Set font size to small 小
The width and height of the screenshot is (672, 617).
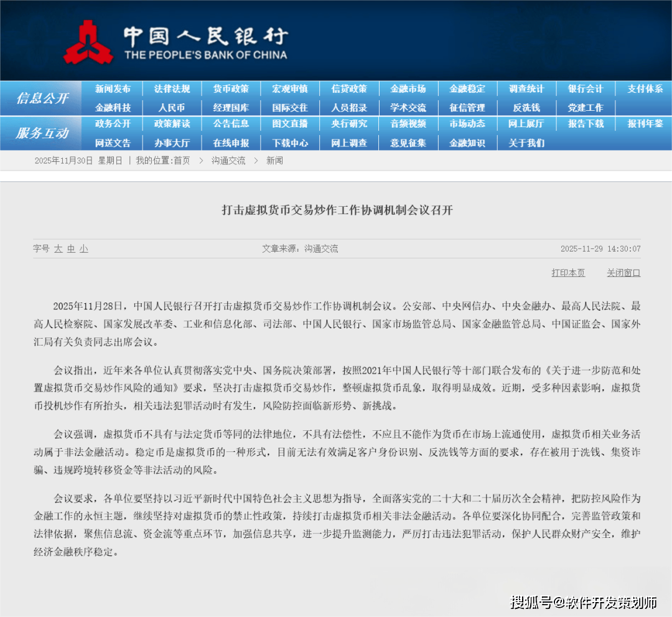[x=83, y=248]
